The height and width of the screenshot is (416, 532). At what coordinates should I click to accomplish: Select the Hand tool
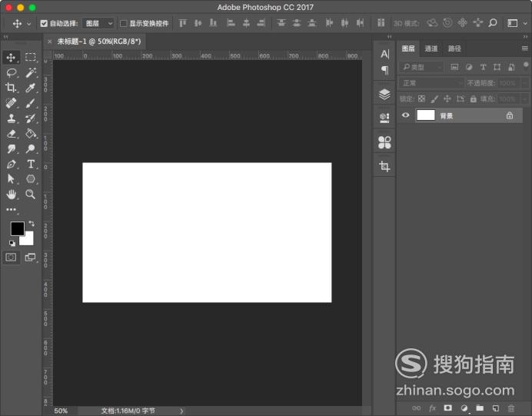(12, 194)
